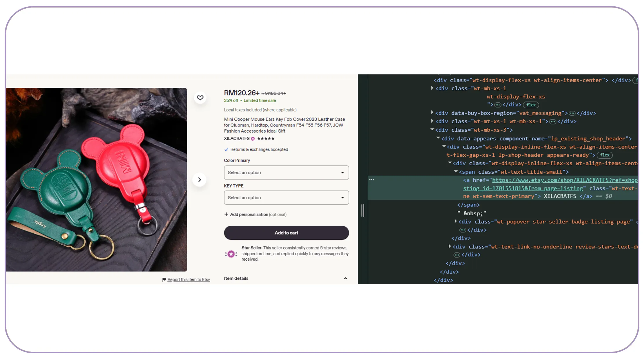
Task: Collapse the Item details section
Action: pos(345,279)
